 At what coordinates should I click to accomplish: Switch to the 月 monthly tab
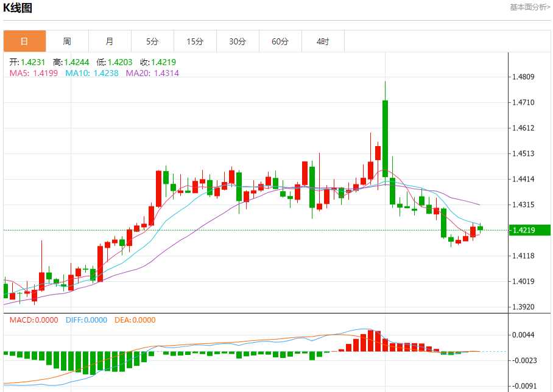110,41
